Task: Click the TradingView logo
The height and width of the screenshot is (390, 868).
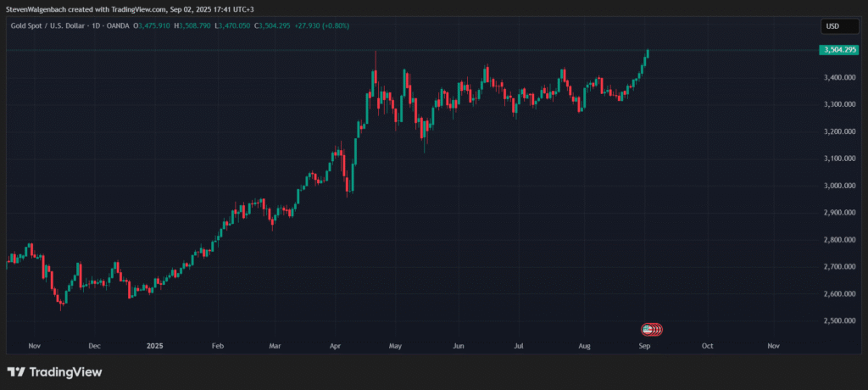Action: point(54,372)
